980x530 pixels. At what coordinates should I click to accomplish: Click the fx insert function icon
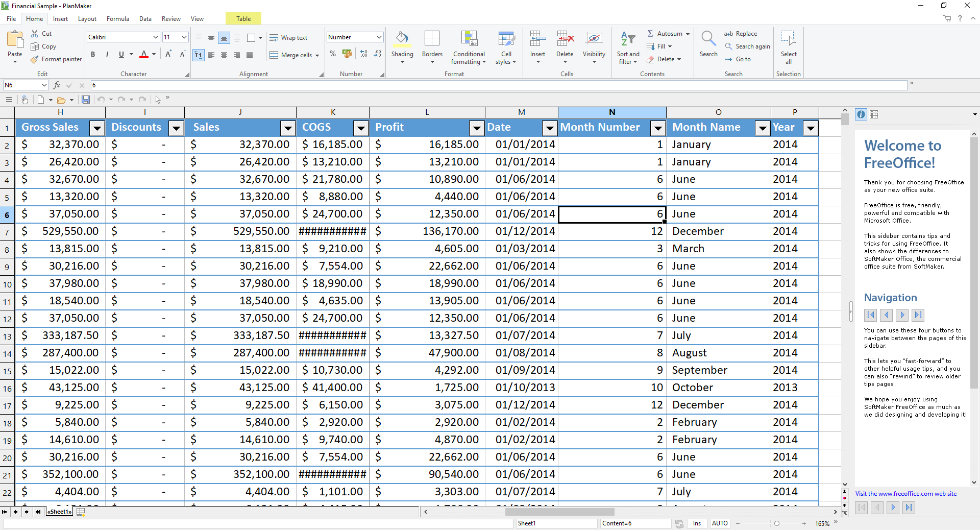coord(57,85)
